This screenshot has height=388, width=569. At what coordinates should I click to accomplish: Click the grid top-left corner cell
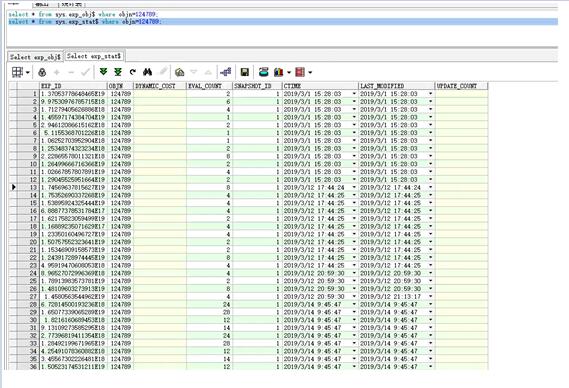pos(13,86)
